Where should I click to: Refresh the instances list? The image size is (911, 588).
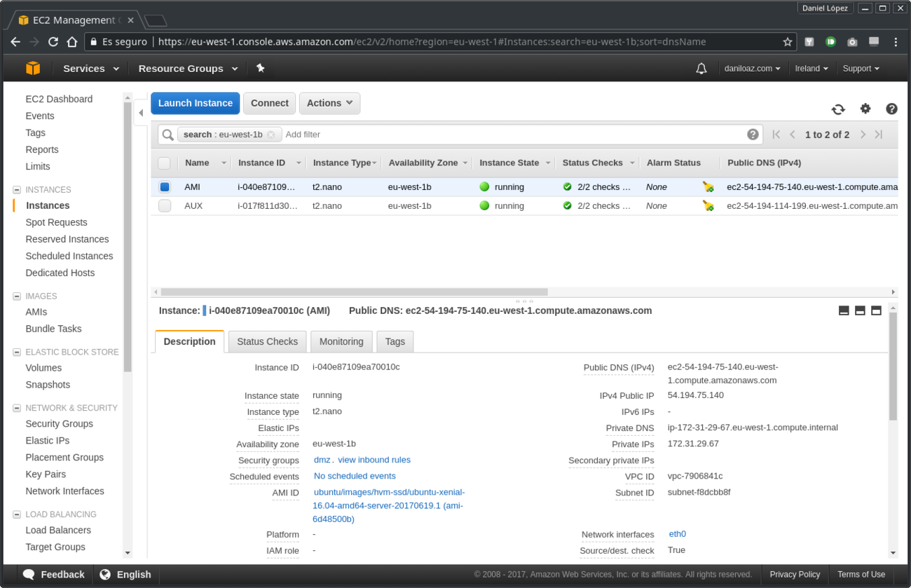838,109
